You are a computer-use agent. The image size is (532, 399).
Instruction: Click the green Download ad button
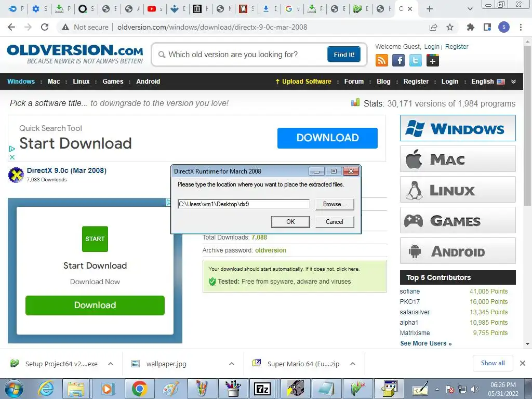(x=95, y=305)
